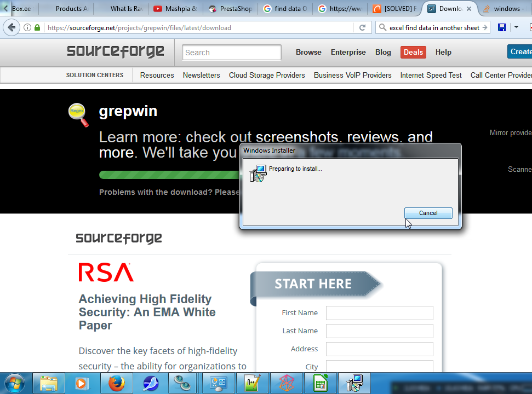The height and width of the screenshot is (394, 532).
Task: Switch to the https://ww Google tab
Action: (340, 9)
